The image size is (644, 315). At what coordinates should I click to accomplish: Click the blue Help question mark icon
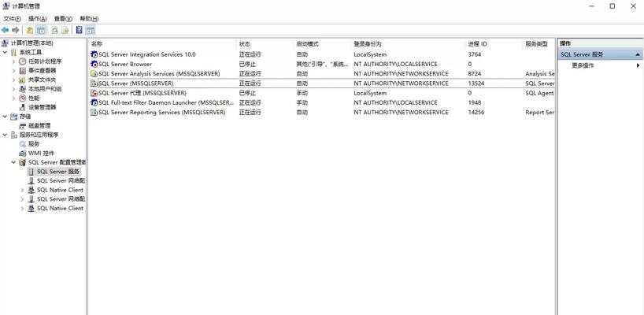(x=80, y=30)
